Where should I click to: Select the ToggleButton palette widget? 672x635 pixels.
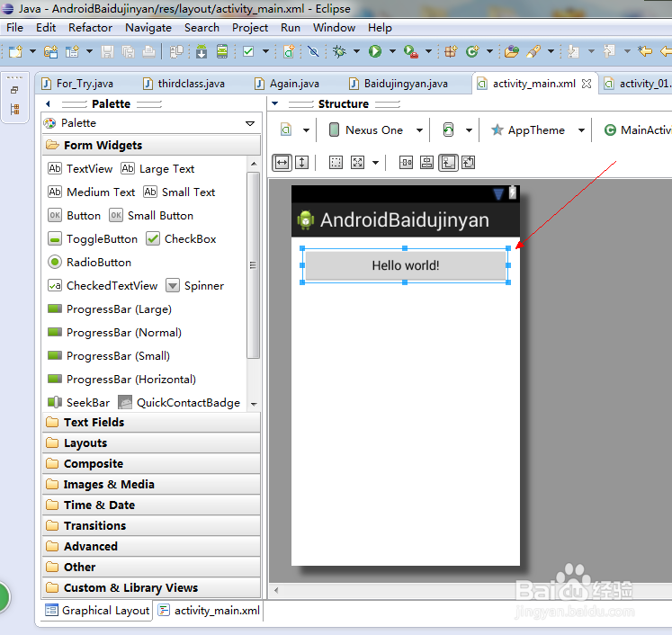point(93,239)
